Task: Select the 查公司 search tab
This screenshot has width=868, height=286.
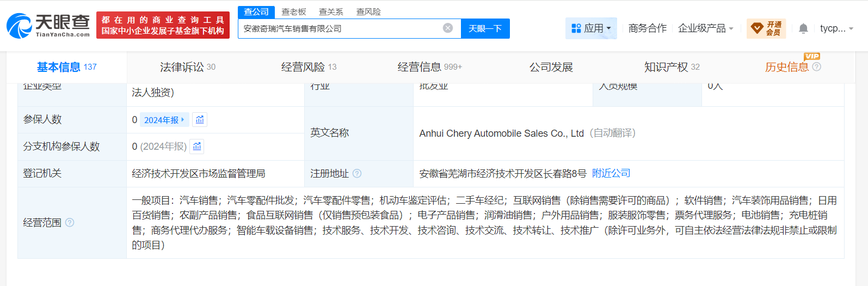Action: (256, 11)
